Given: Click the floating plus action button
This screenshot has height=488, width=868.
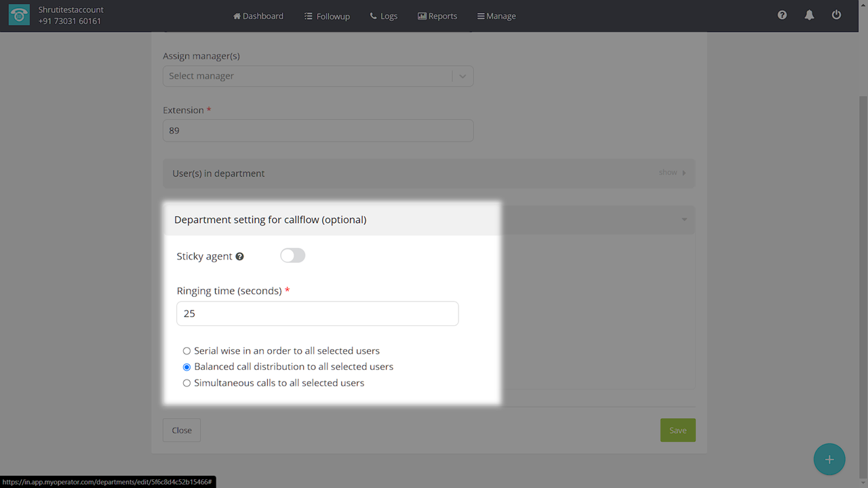Looking at the screenshot, I should [829, 460].
